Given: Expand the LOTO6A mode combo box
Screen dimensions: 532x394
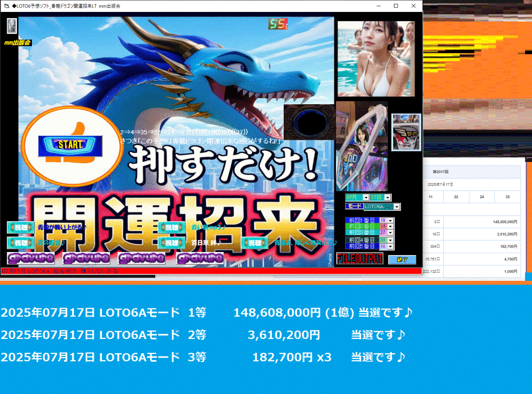Looking at the screenshot, I should click(x=397, y=206).
